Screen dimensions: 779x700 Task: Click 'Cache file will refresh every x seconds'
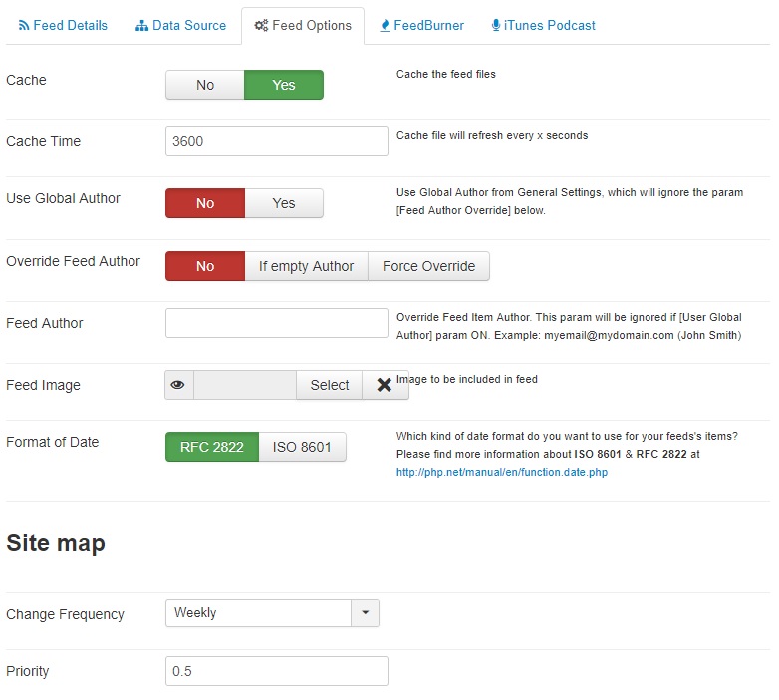492,136
